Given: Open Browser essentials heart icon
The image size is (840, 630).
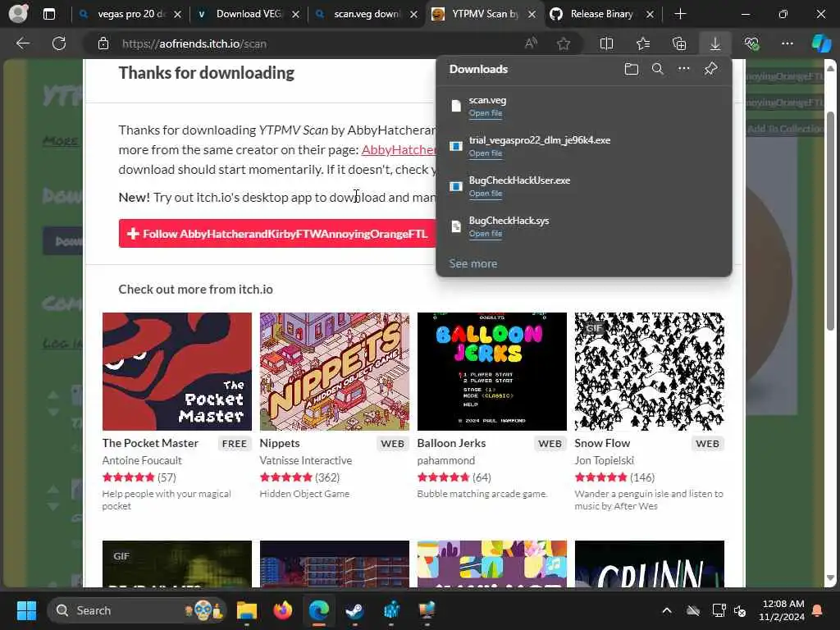Looking at the screenshot, I should tap(751, 44).
